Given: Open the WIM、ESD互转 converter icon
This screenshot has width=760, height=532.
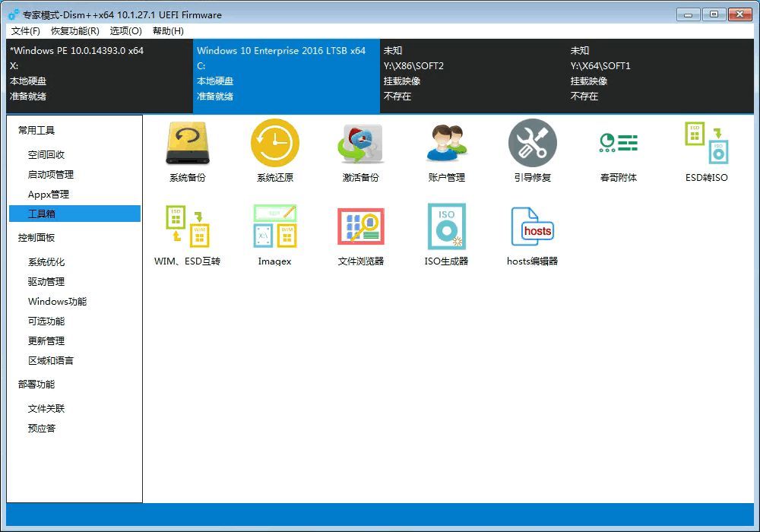Looking at the screenshot, I should pos(188,235).
